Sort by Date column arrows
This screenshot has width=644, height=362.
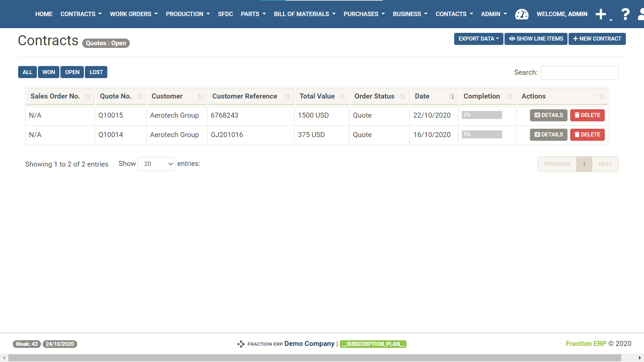pyautogui.click(x=451, y=97)
